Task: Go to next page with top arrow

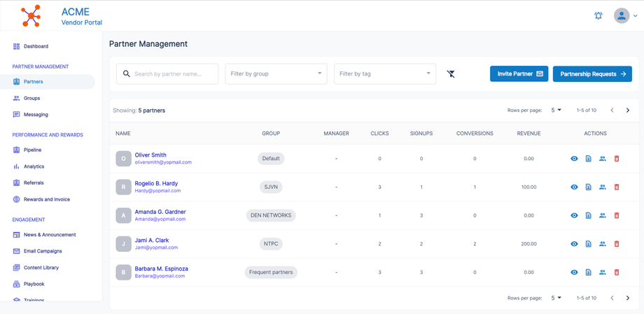Action: pyautogui.click(x=627, y=110)
